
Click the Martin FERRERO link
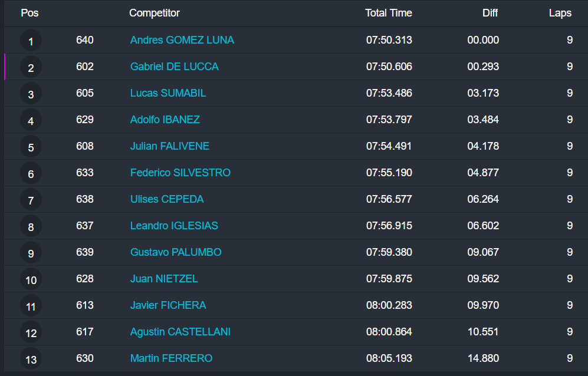tap(171, 358)
